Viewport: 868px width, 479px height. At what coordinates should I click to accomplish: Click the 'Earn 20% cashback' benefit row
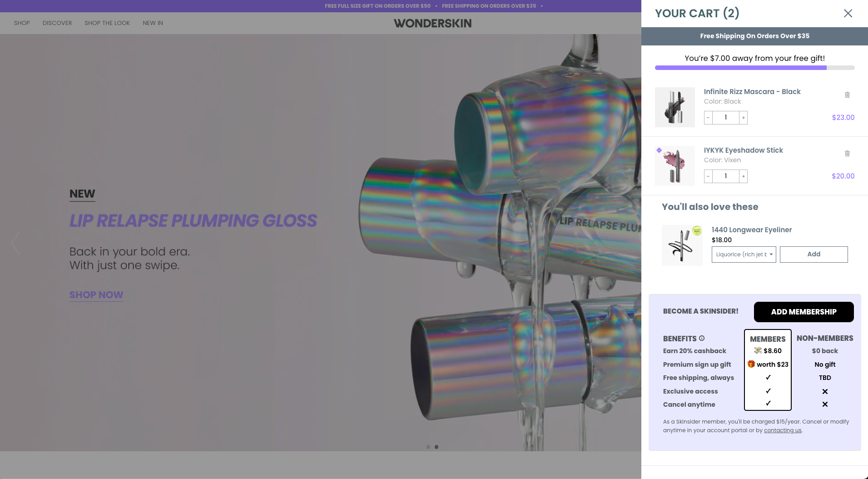pos(694,351)
